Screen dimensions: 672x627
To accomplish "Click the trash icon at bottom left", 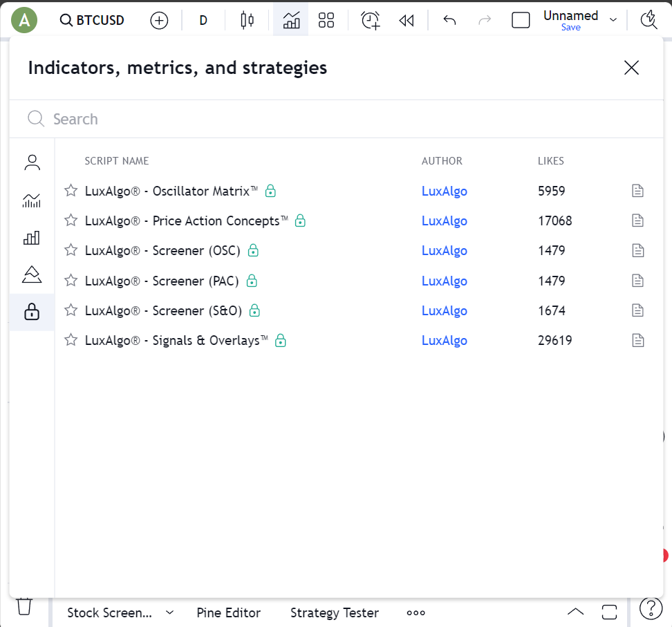I will pyautogui.click(x=24, y=606).
